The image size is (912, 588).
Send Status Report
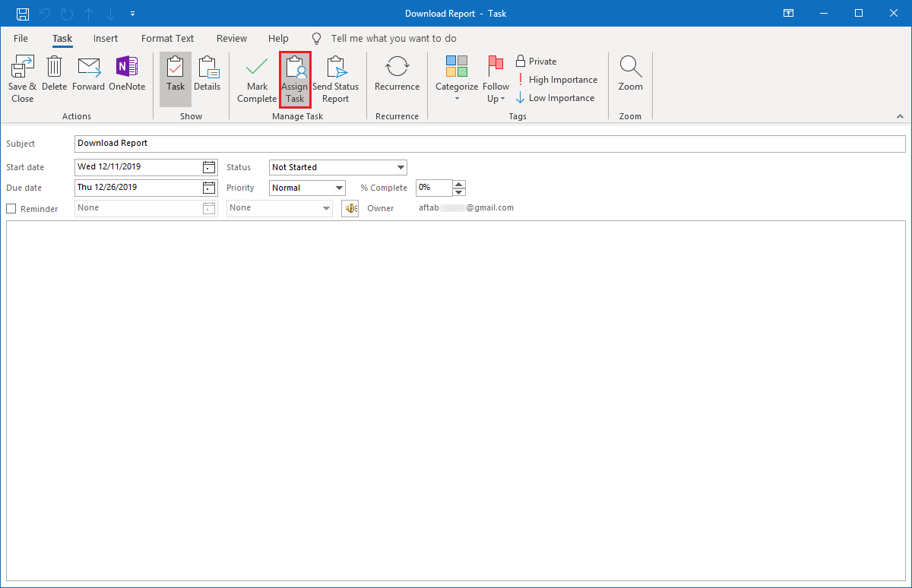point(335,79)
